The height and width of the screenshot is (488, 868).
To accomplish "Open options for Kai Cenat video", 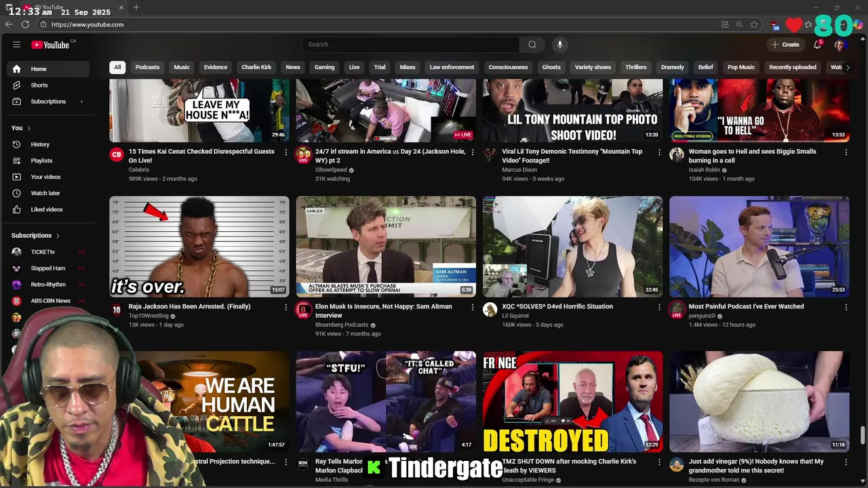I will click(x=285, y=152).
